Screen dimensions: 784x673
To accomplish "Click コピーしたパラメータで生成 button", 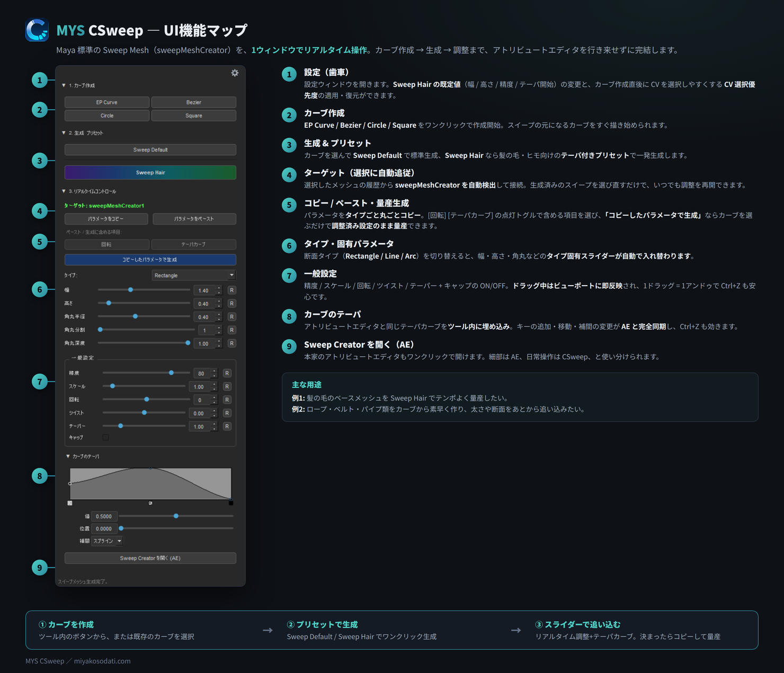I will [x=150, y=260].
